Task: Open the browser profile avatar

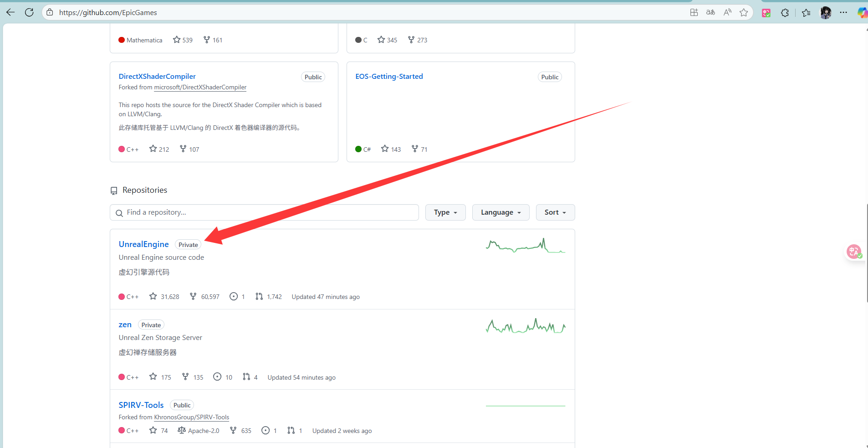Action: [x=826, y=13]
